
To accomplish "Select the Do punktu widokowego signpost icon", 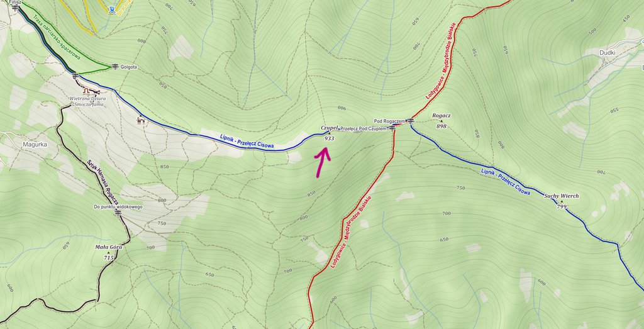I will tap(118, 213).
